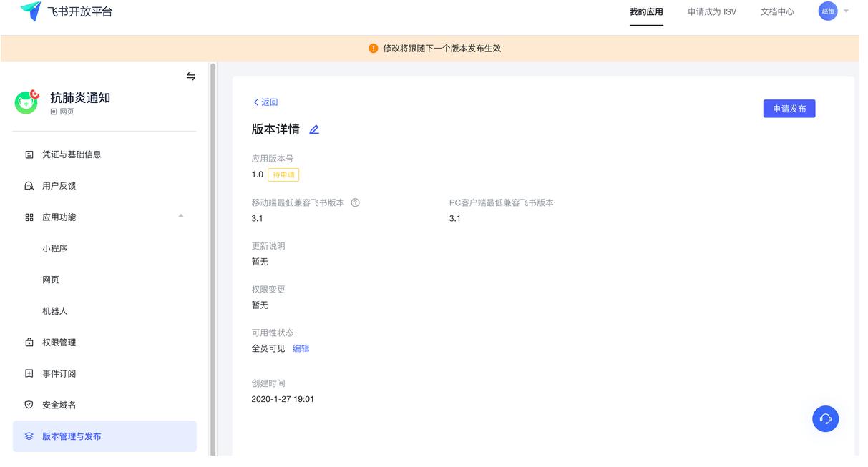
Task: Select the 版本管理与发布 layers icon
Action: point(28,436)
